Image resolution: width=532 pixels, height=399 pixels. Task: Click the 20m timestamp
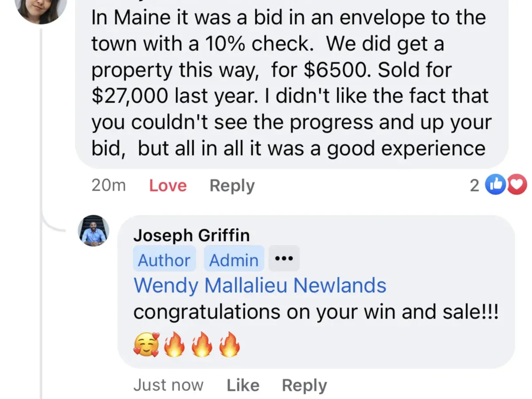pos(109,185)
